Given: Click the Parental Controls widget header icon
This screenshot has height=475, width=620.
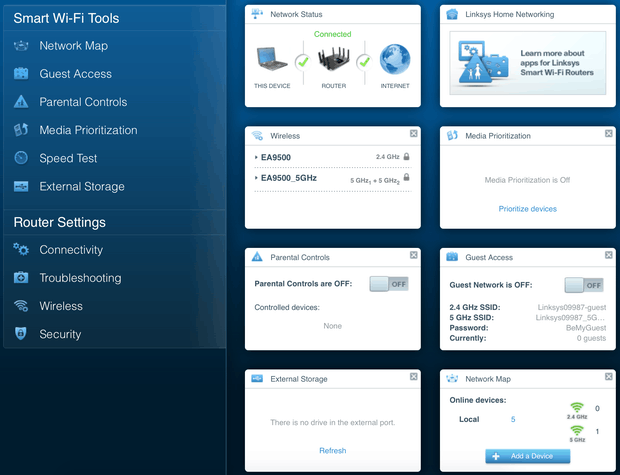Looking at the screenshot, I should [x=257, y=257].
